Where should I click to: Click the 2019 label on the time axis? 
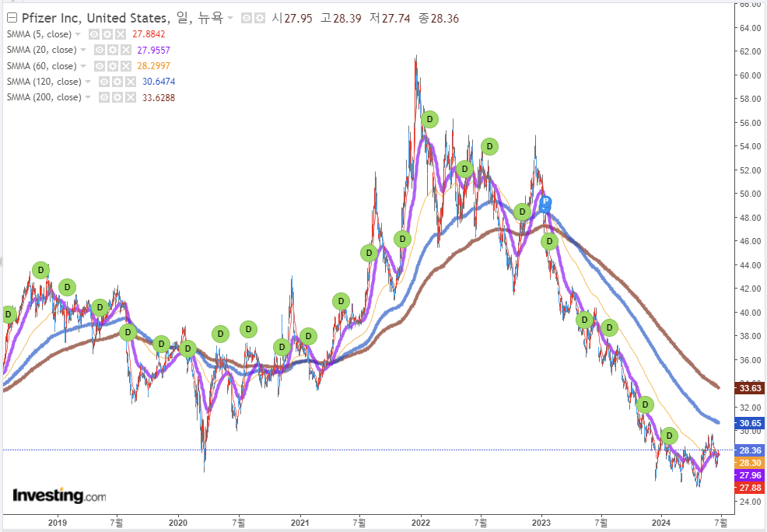pos(58,523)
